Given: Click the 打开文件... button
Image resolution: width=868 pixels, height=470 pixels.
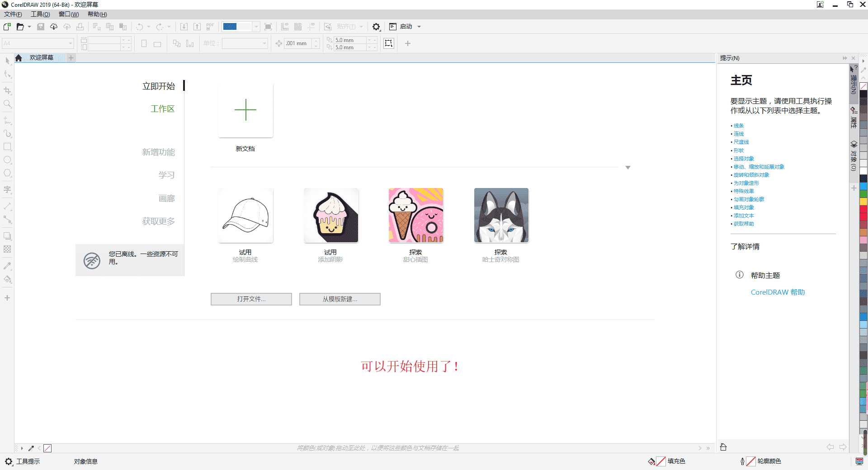Looking at the screenshot, I should pos(251,299).
